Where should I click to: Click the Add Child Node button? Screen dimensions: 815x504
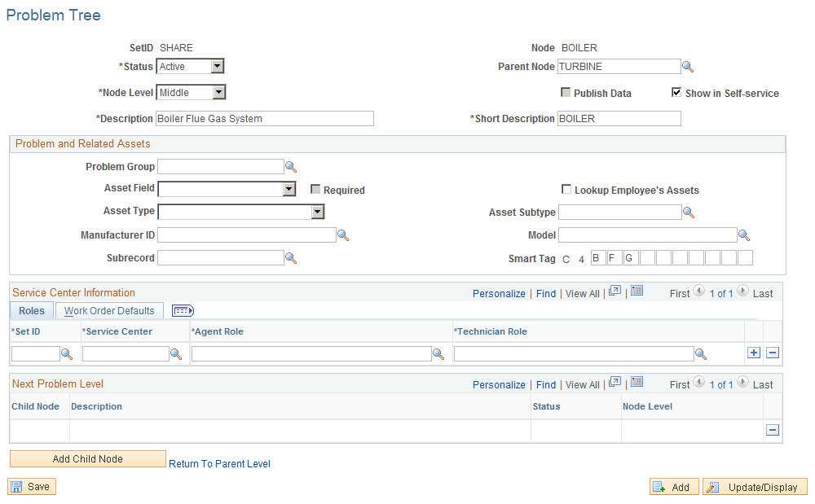[x=88, y=459]
